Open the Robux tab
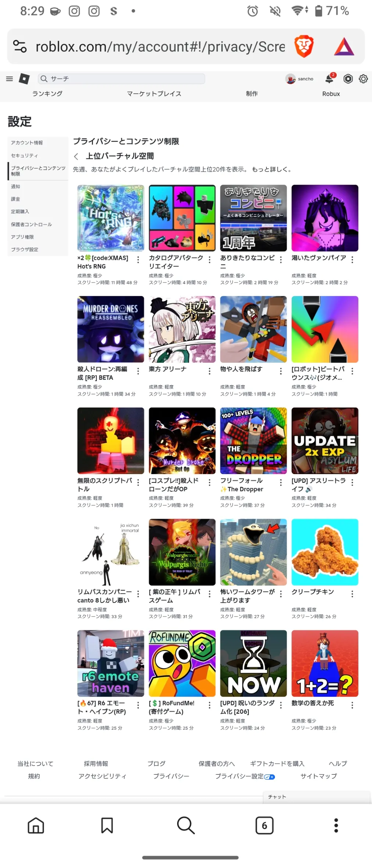This screenshot has height=868, width=372. coord(331,94)
